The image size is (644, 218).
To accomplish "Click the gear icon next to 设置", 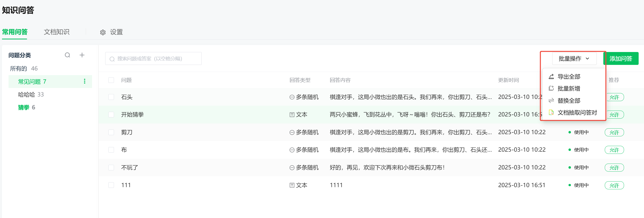I will (103, 32).
